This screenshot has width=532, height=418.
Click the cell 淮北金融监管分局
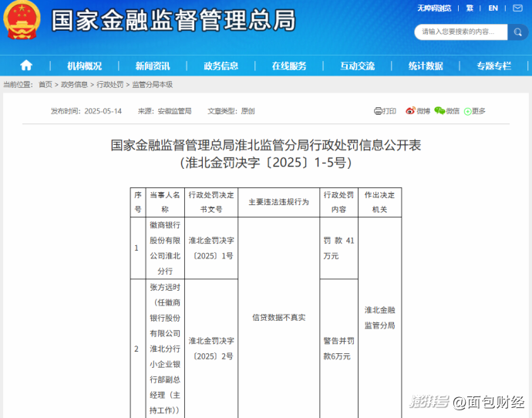[x=379, y=318]
